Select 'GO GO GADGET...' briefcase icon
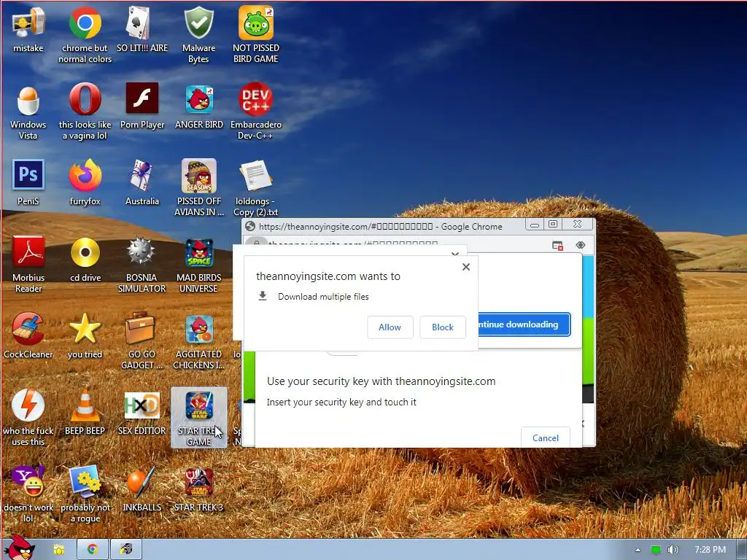This screenshot has width=747, height=560. [x=142, y=341]
